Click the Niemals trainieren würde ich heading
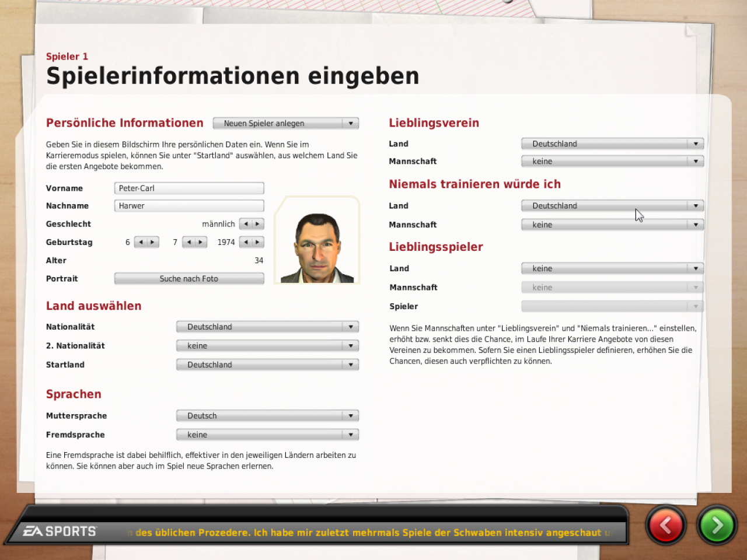747x560 pixels. point(475,184)
